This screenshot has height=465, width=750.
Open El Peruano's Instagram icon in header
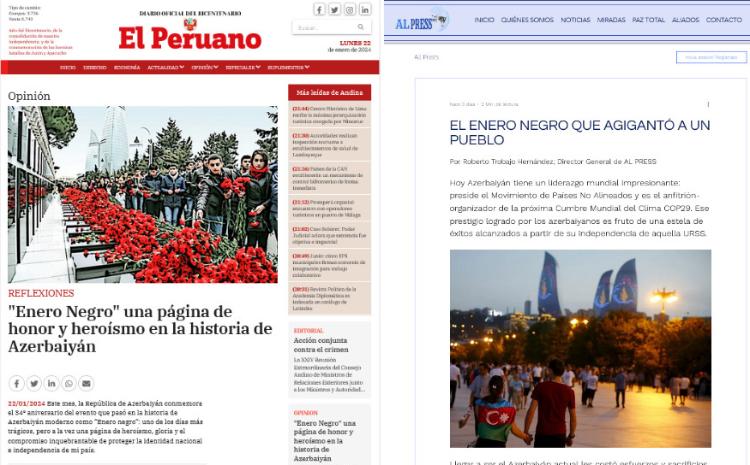(x=349, y=10)
